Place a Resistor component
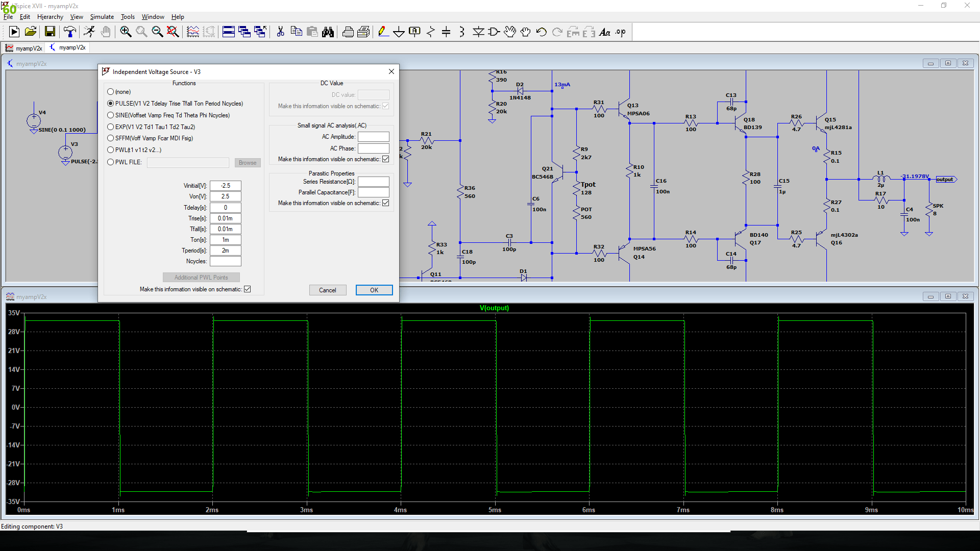 (431, 32)
